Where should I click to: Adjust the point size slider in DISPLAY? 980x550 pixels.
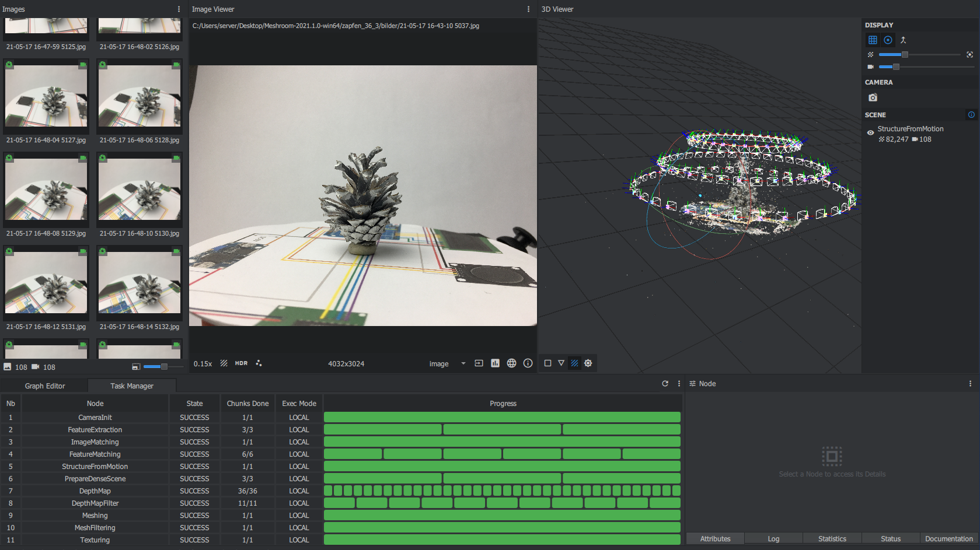[x=905, y=55]
